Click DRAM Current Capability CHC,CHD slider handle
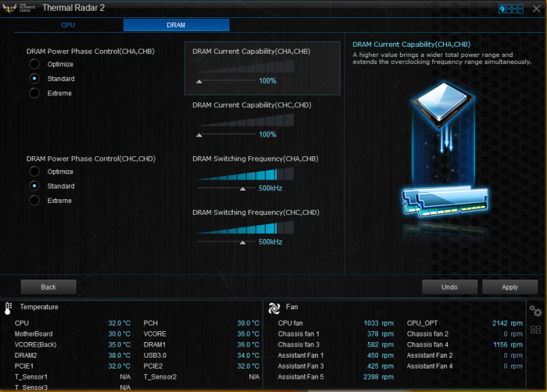This screenshot has height=392, width=547. (x=199, y=135)
